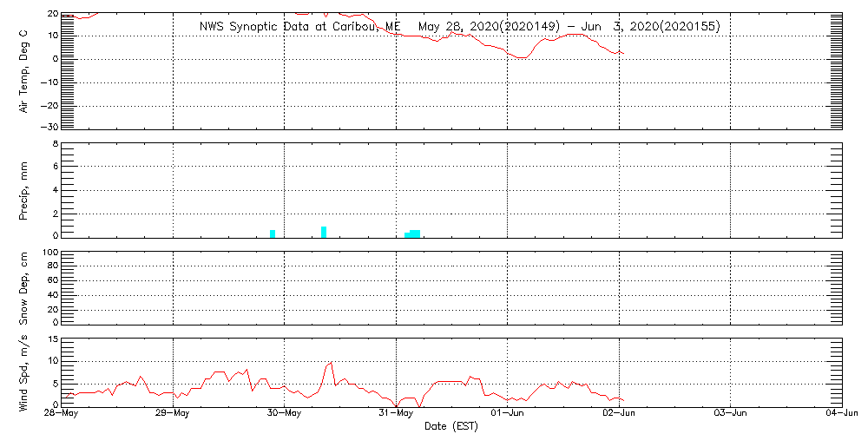
Task: Select the 03-Jun date tick label
Action: click(x=731, y=414)
